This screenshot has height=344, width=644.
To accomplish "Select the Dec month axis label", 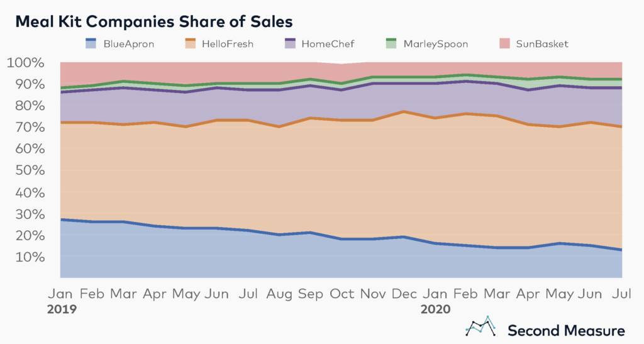I will pyautogui.click(x=404, y=294).
